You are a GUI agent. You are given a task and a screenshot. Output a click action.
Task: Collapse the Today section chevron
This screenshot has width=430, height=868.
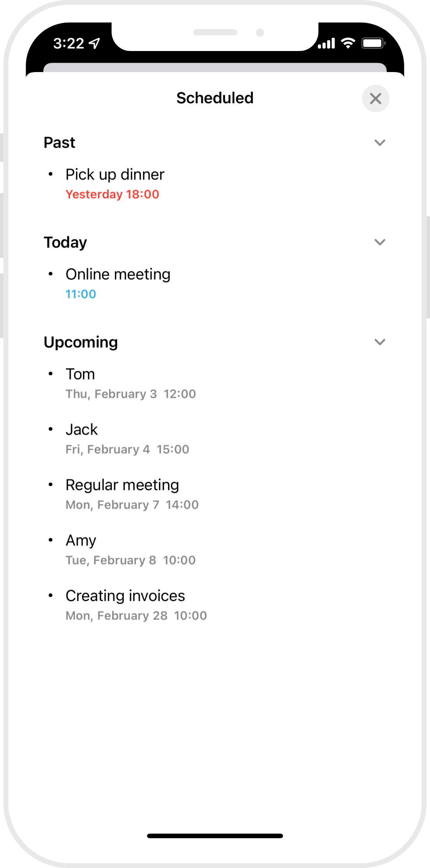[x=380, y=242]
